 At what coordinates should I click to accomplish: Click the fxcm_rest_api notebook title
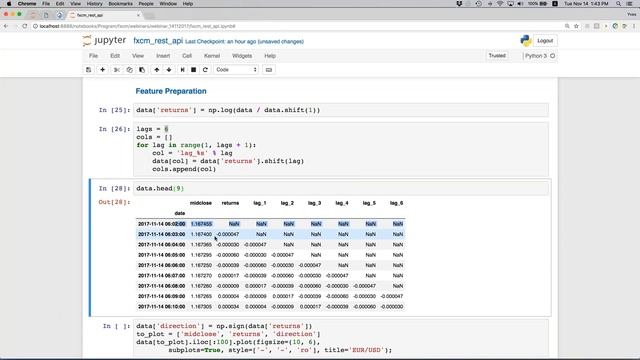point(158,41)
